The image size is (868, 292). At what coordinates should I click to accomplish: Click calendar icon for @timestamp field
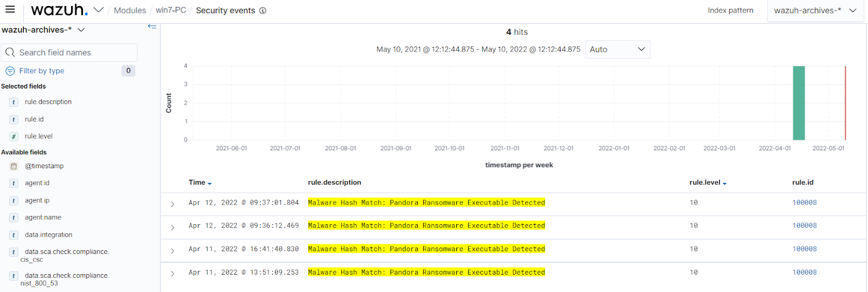point(14,166)
